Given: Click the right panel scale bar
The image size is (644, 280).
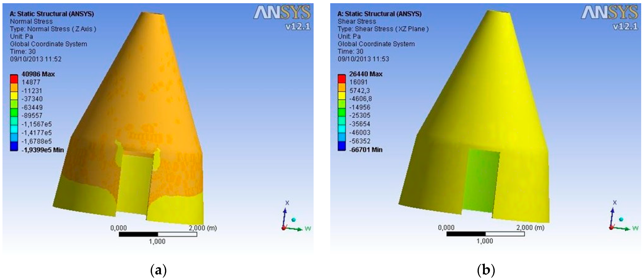Looking at the screenshot, I should tap(485, 234).
